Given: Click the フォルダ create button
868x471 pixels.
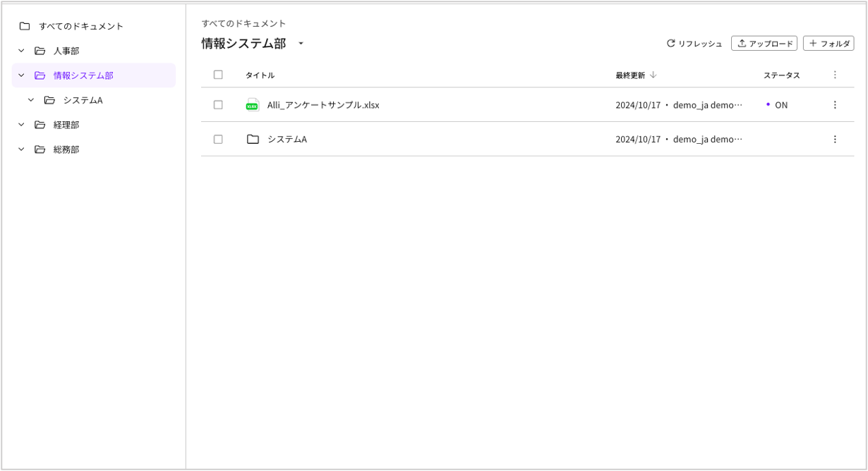Looking at the screenshot, I should coord(828,44).
